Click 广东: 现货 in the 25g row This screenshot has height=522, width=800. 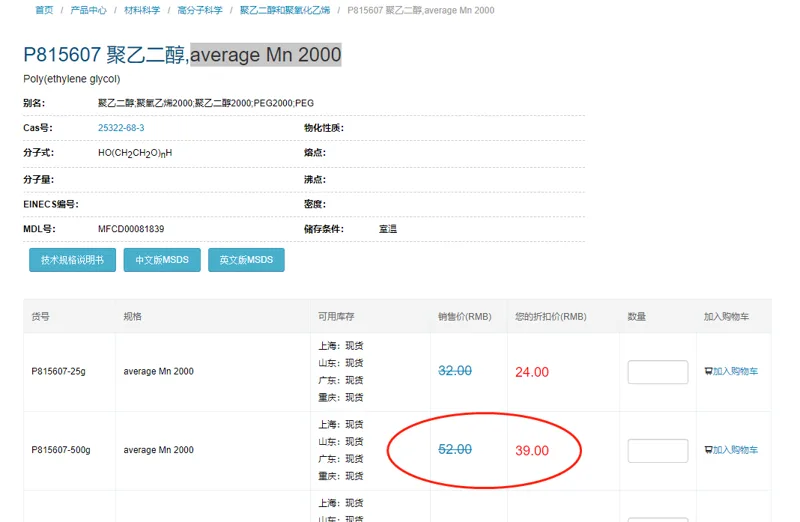point(340,380)
